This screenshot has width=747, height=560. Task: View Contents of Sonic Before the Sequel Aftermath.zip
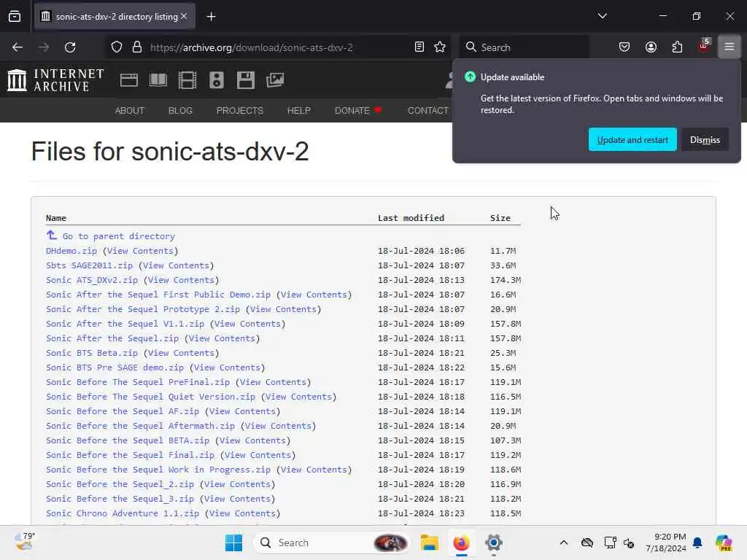pyautogui.click(x=279, y=426)
